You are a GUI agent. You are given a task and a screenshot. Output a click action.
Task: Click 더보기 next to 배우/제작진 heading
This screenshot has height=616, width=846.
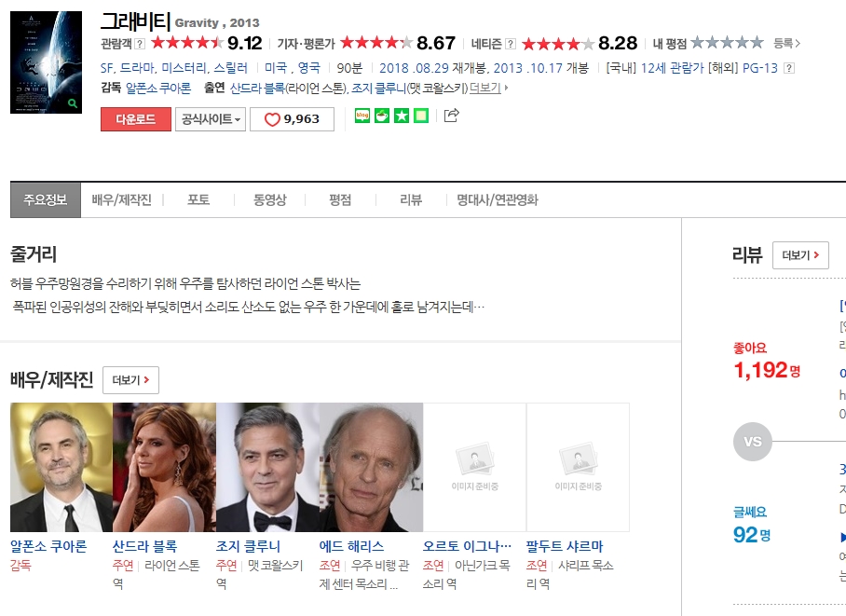pyautogui.click(x=130, y=380)
